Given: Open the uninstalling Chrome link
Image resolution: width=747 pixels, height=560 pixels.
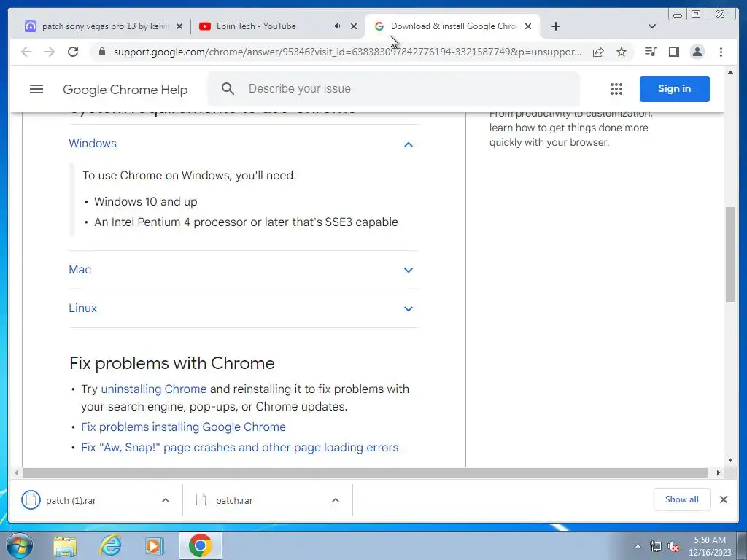Looking at the screenshot, I should point(154,389).
